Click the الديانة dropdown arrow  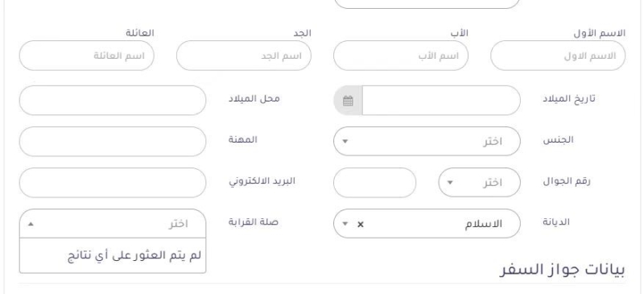(345, 224)
